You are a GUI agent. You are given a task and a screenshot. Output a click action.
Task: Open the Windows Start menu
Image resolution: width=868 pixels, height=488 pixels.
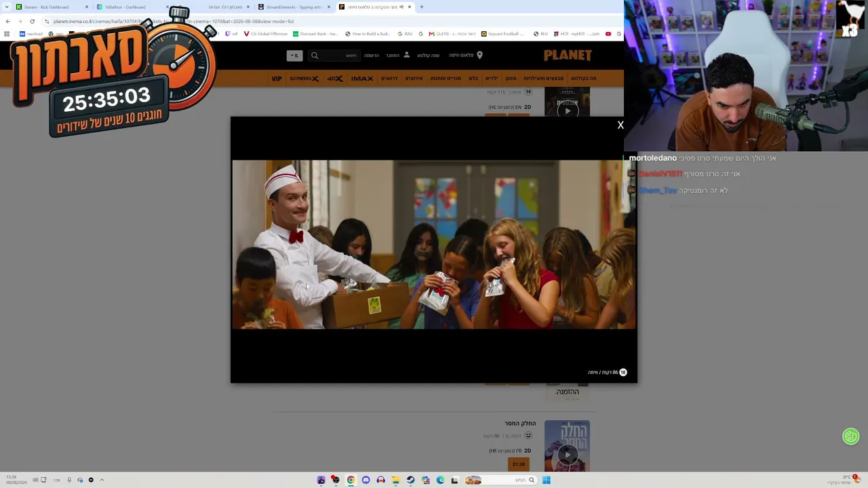[546, 480]
